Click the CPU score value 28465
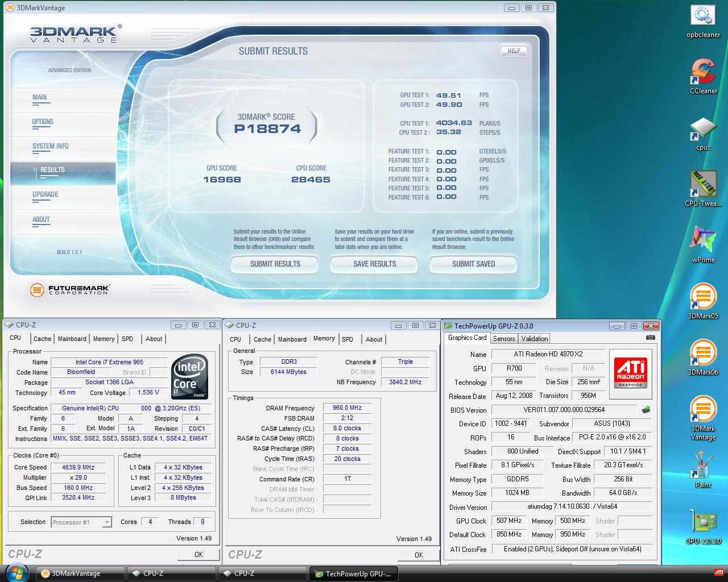Image resolution: width=728 pixels, height=582 pixels. (x=311, y=180)
